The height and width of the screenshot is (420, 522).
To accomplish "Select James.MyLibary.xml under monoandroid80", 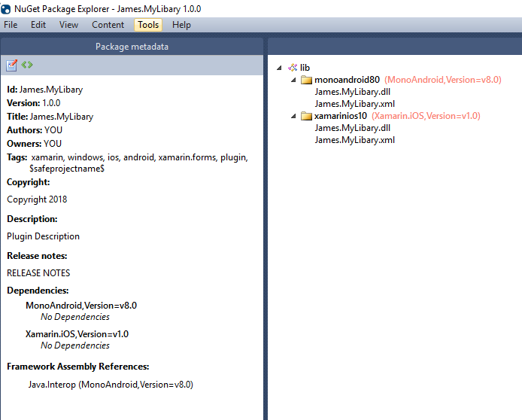I will 355,104.
